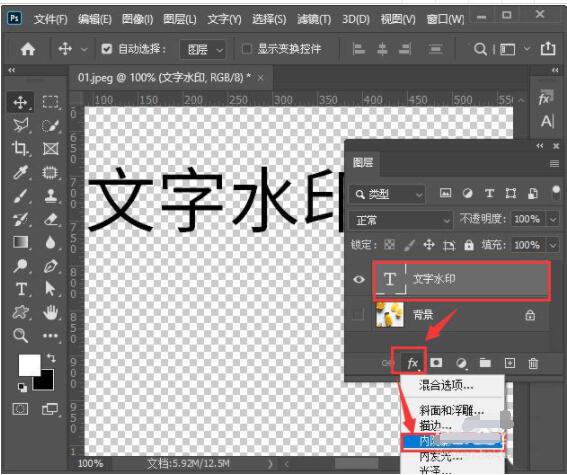Select the Eraser tool
Image resolution: width=567 pixels, height=475 pixels.
(50, 219)
